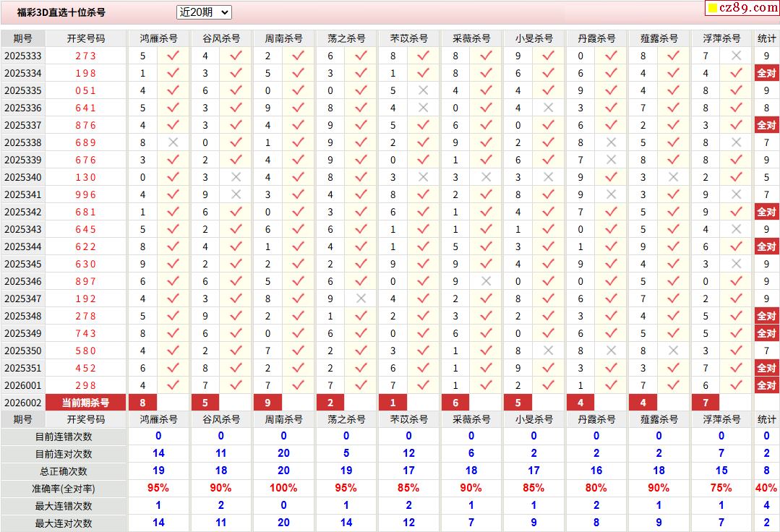Click the red 1 under 芣苡 current kill number

pos(393,403)
